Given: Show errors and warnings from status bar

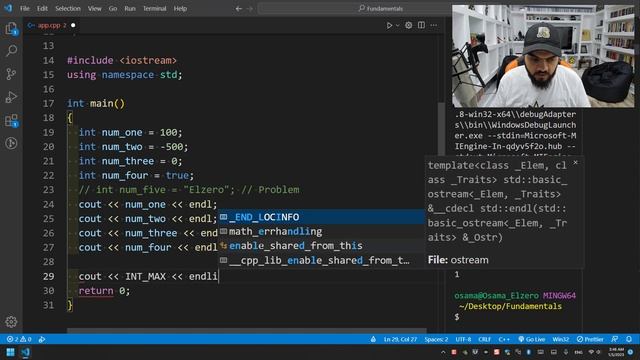Looking at the screenshot, I should click(x=19, y=339).
